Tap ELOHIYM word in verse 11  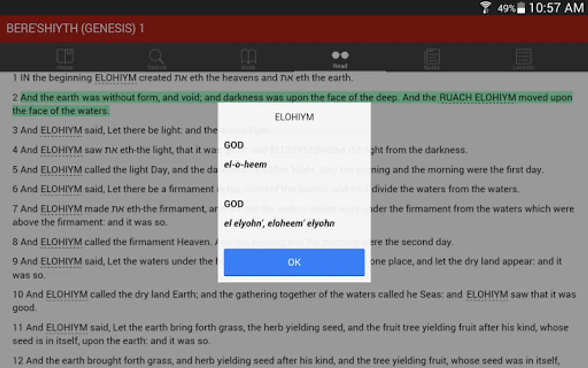[67, 328]
